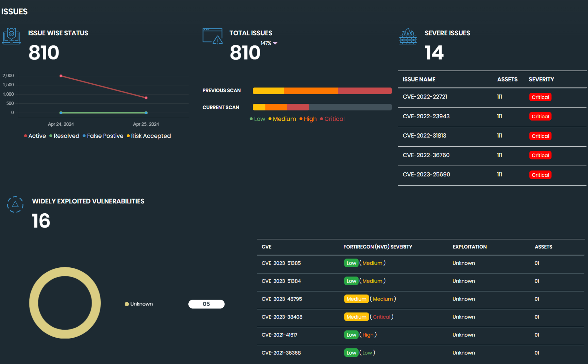Open CVE-2023-38408 vulnerability row
Screen dimensions: 588x364
tap(282, 317)
